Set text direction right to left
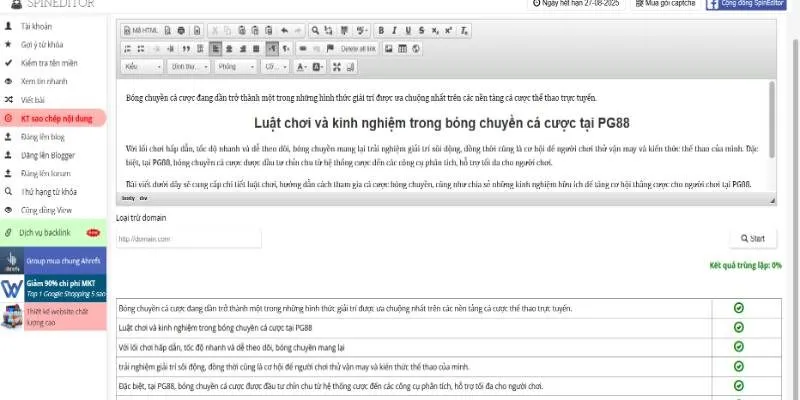Screen dimensions: 800x400 [x=286, y=49]
